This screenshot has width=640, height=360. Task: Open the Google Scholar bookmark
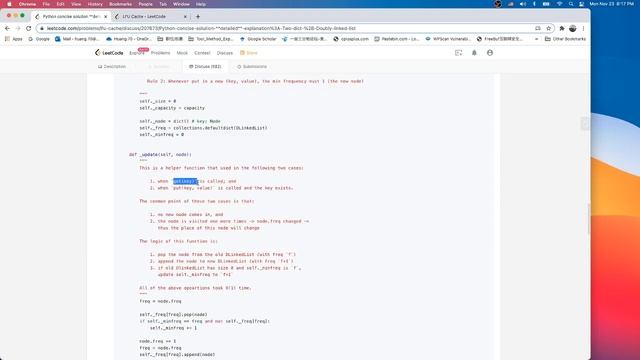click(x=258, y=39)
